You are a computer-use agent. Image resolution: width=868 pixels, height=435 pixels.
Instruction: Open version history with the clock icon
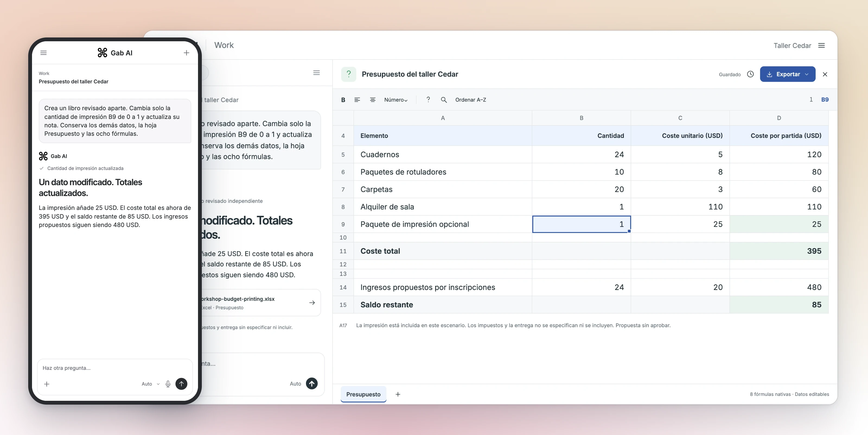(x=750, y=74)
